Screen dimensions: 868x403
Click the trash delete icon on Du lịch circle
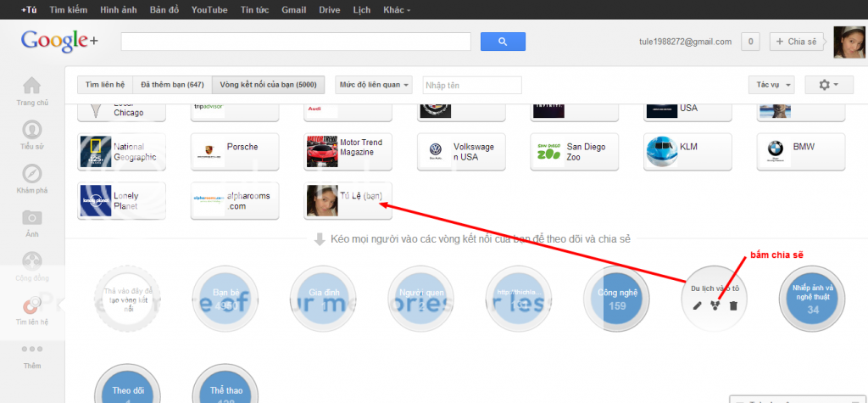coord(733,305)
